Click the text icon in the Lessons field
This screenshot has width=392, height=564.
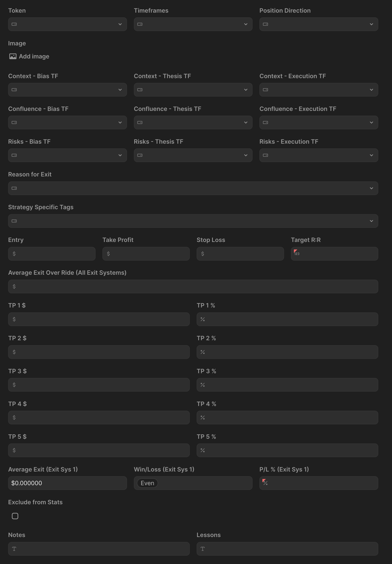(x=203, y=549)
